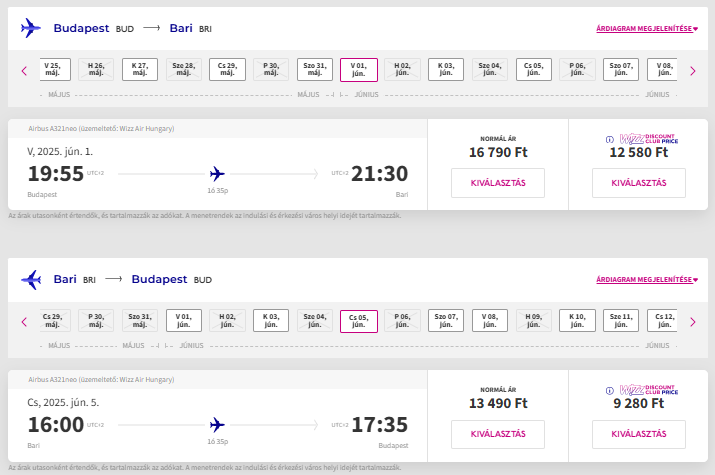715x475 pixels.
Task: Select outbound date Cs 29, máj.
Action: point(228,70)
